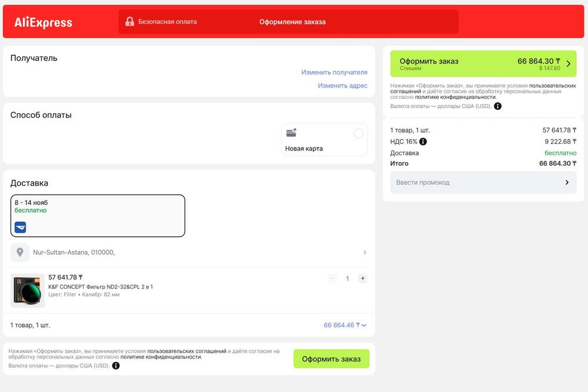
Task: Open пользовательских соглашений link in sidebar
Action: tap(483, 88)
